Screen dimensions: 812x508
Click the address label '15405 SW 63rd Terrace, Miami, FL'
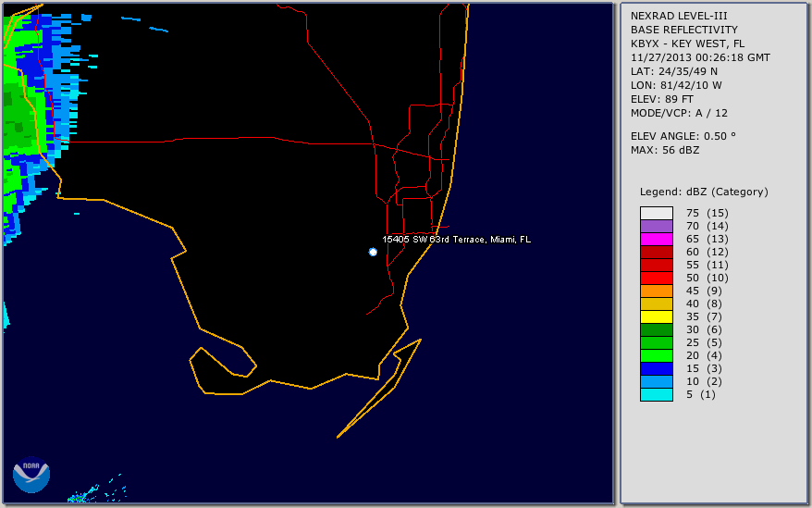point(456,240)
